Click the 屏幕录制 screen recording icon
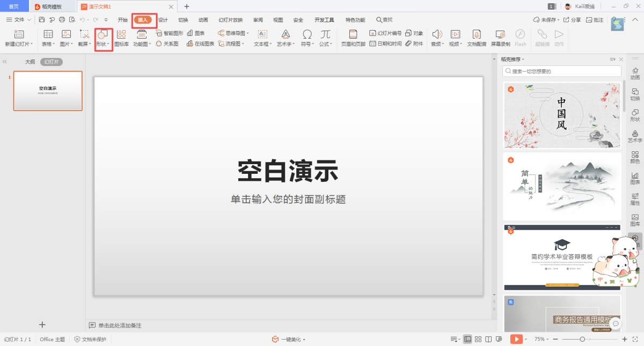This screenshot has width=644, height=346. click(500, 38)
